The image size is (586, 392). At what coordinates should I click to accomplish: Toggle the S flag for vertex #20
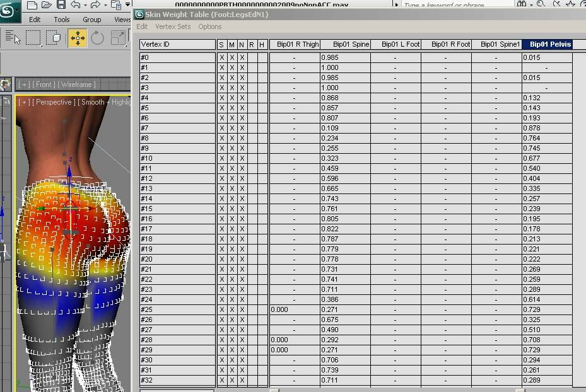click(221, 259)
